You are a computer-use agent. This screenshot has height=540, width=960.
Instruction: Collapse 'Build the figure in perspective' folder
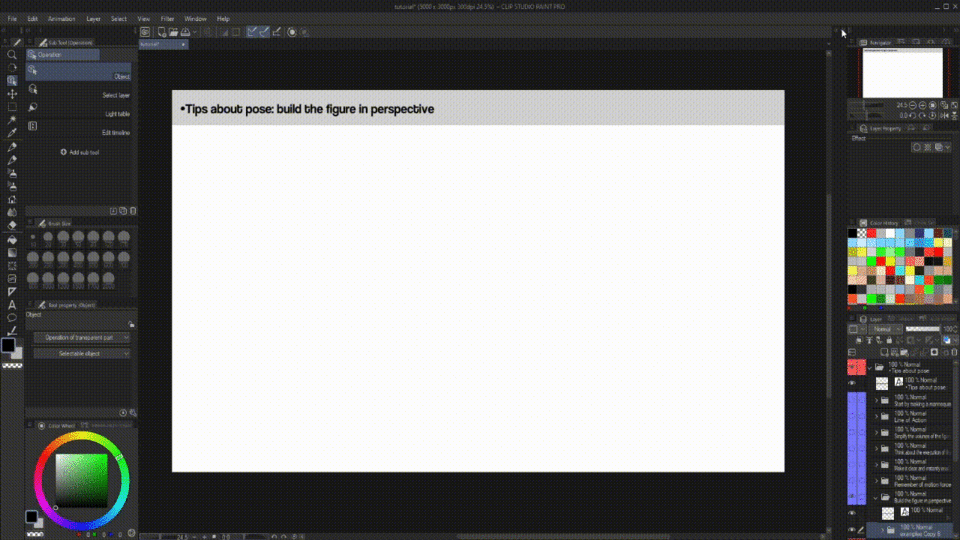coord(876,497)
